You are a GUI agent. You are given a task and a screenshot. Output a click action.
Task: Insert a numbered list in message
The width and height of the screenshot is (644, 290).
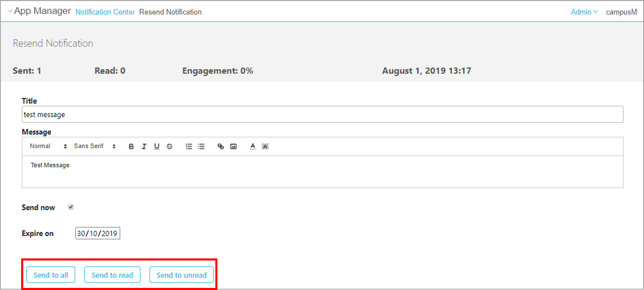point(189,146)
